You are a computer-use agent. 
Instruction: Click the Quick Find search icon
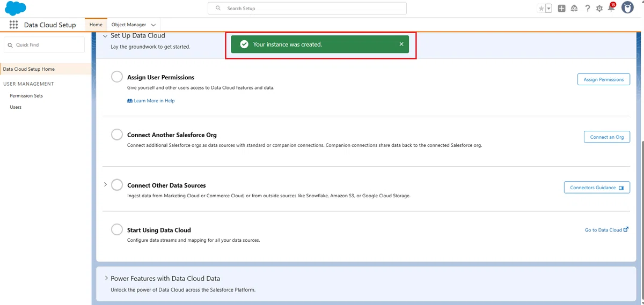[10, 45]
